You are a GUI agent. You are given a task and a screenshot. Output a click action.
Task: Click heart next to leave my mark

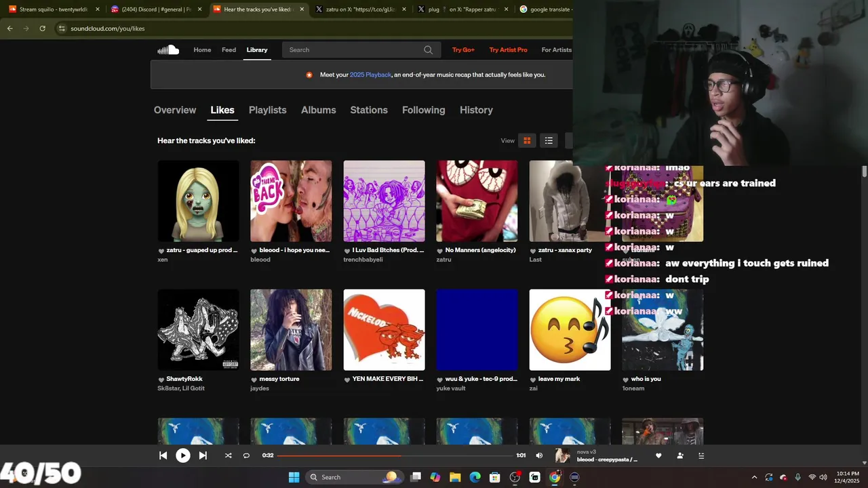[533, 380]
